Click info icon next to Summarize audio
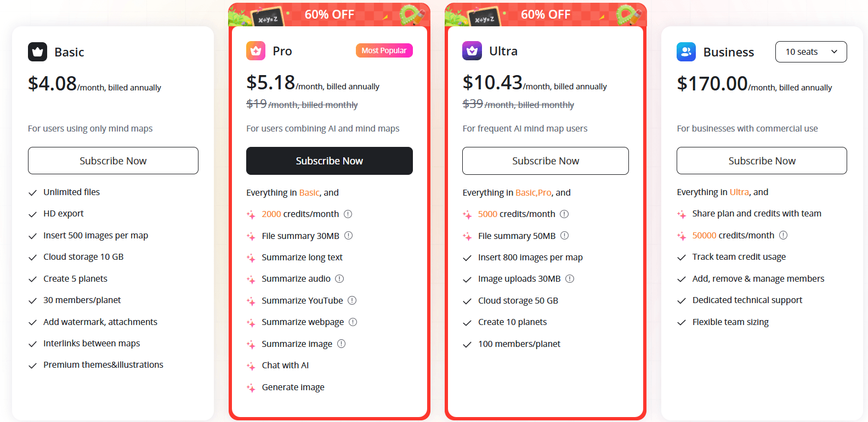This screenshot has width=868, height=422. (x=339, y=279)
